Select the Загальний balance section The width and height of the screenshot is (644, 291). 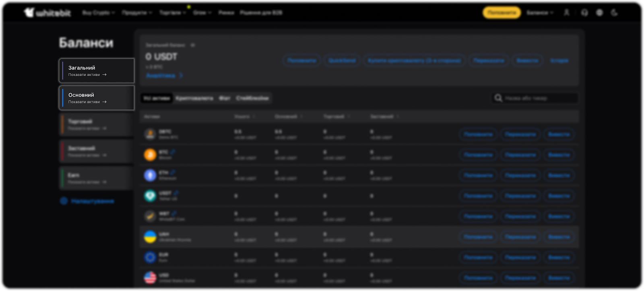point(97,71)
